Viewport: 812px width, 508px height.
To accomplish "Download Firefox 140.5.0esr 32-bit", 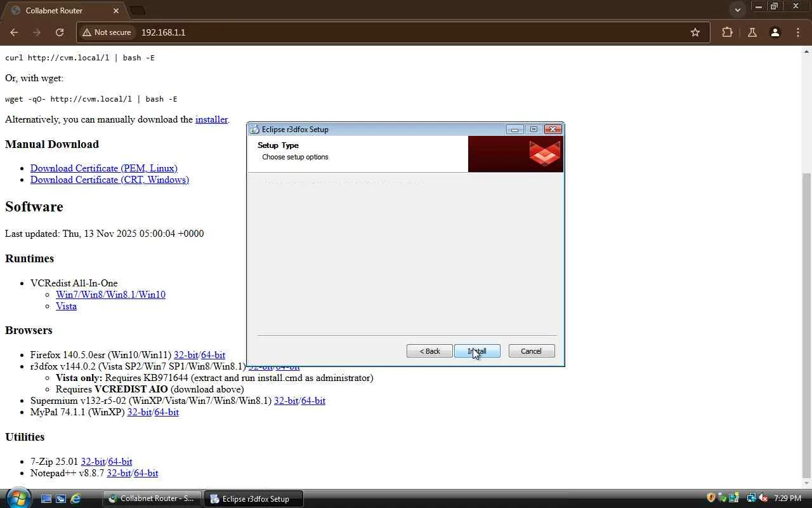I will coord(186,355).
